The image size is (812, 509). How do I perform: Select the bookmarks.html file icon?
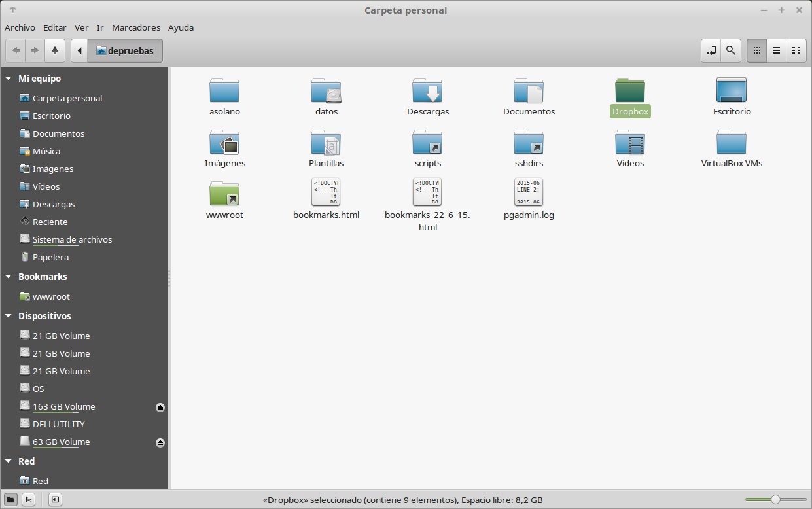326,192
